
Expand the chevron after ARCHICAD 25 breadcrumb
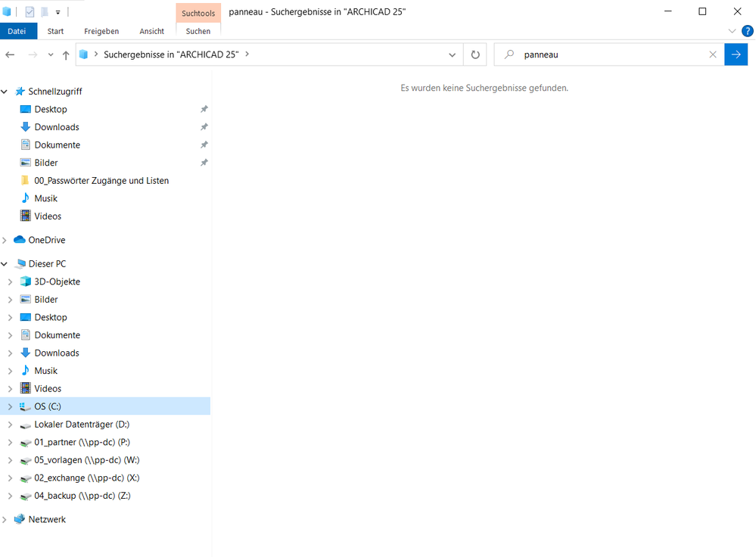[x=247, y=54]
